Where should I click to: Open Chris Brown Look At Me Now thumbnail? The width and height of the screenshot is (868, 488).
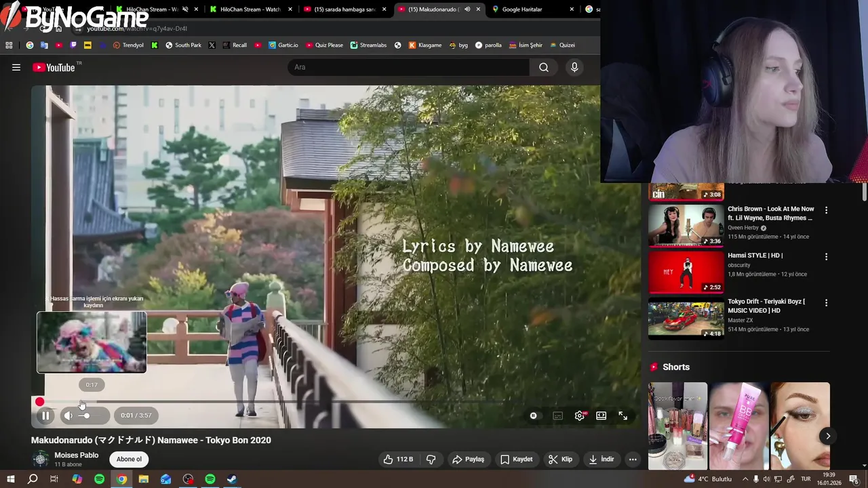pos(686,225)
